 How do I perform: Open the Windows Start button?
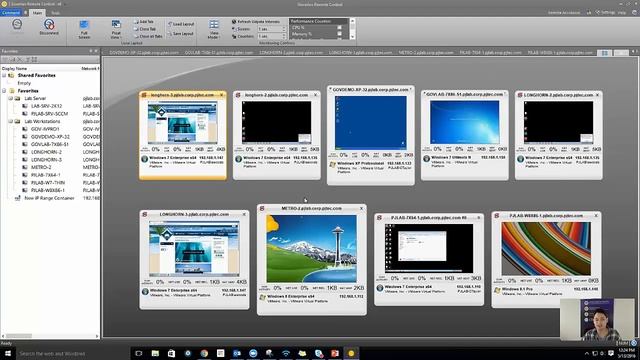pyautogui.click(x=7, y=353)
